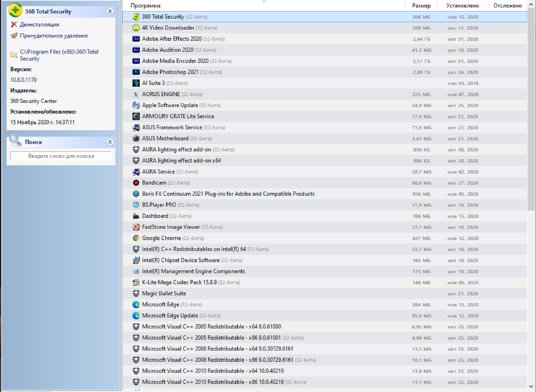Click the Intel(R) Management Engine Components icon
The image size is (536, 392).
136,271
